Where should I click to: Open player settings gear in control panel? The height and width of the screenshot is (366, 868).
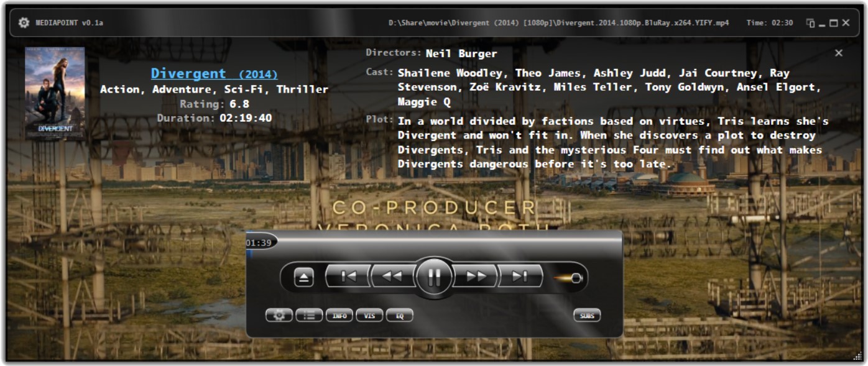coord(279,315)
